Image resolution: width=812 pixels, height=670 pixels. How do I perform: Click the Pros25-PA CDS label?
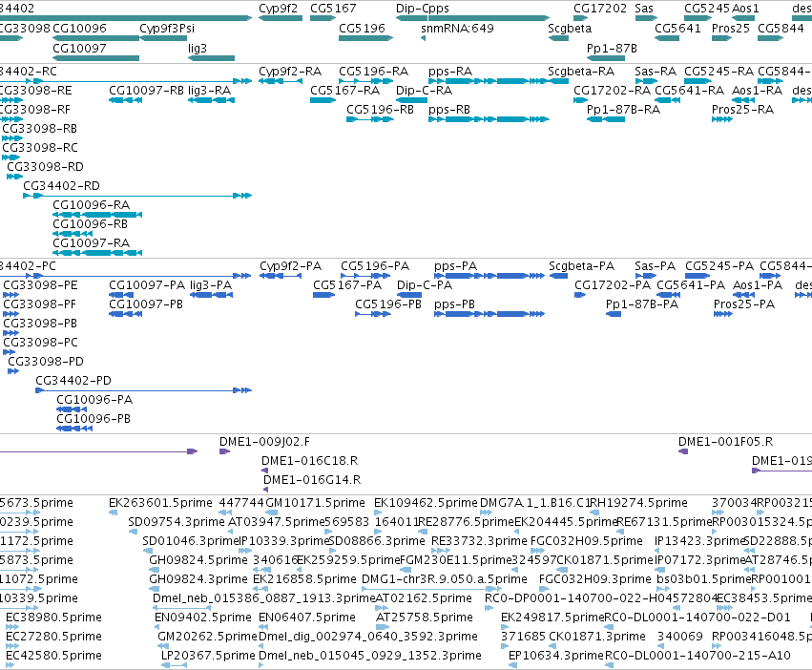tap(743, 304)
